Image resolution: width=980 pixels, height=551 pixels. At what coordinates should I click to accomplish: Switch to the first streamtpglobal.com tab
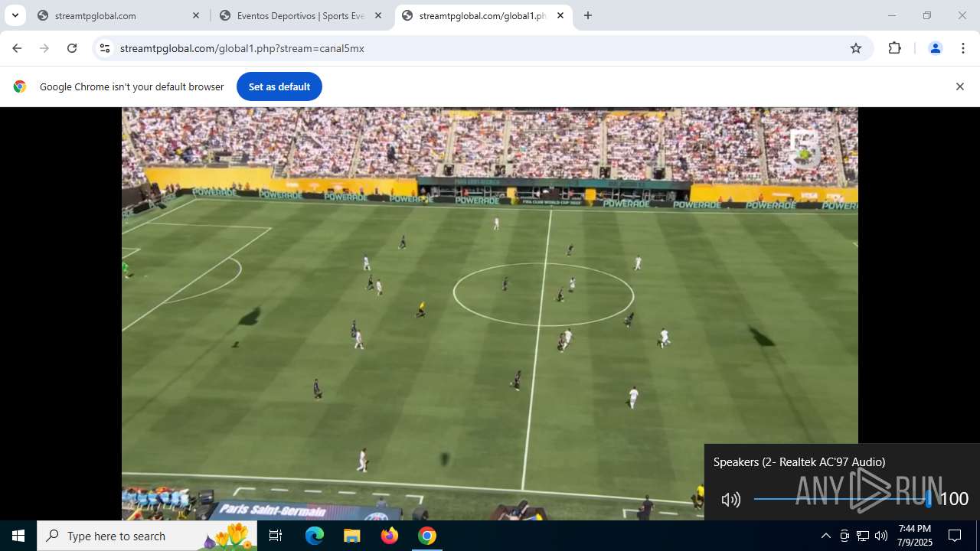click(119, 15)
